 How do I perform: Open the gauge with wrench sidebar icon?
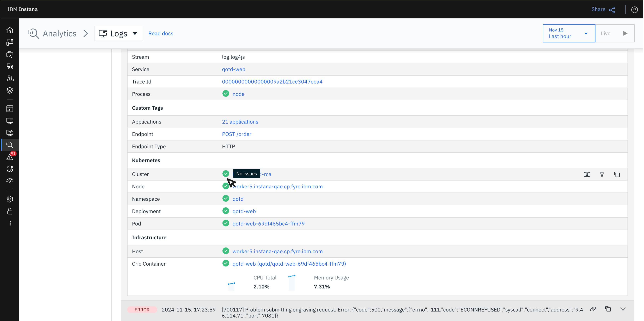10,181
